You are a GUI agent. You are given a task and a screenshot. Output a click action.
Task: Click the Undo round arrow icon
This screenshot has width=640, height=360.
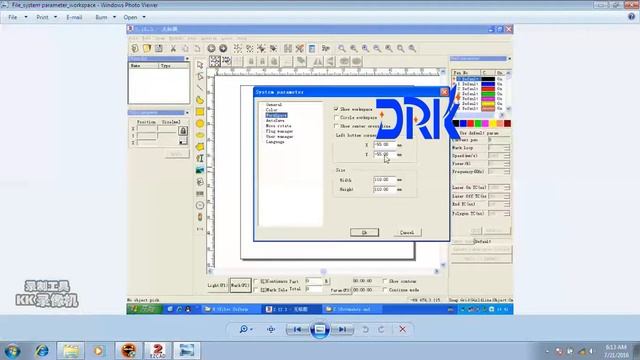pyautogui.click(x=211, y=48)
